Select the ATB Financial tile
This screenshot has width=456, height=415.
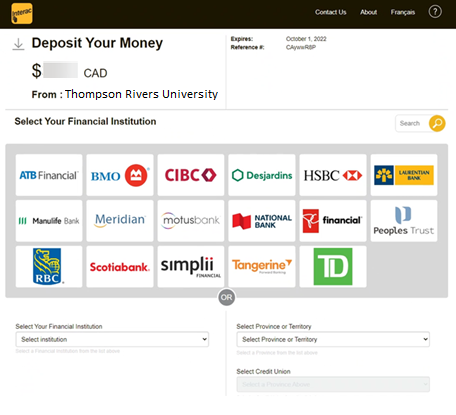pos(49,175)
